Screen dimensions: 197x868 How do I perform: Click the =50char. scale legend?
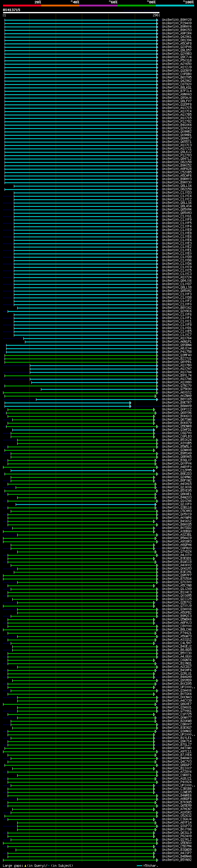coord(147,865)
